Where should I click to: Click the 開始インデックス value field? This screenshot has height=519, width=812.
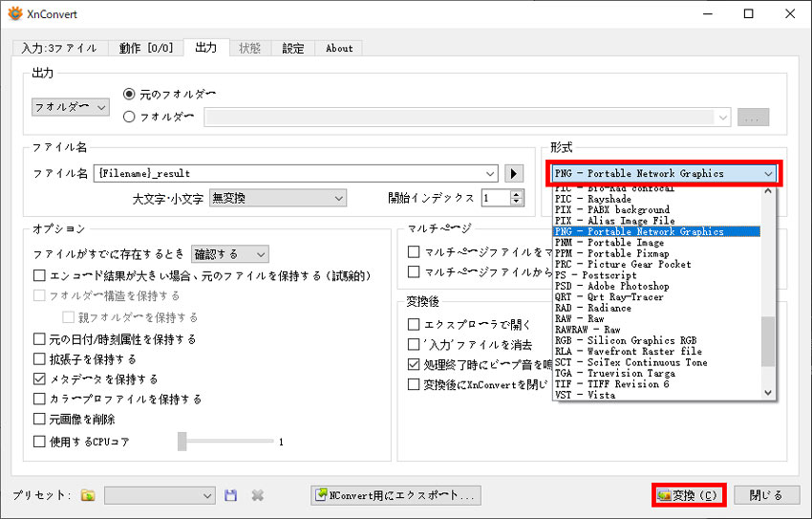tap(496, 198)
